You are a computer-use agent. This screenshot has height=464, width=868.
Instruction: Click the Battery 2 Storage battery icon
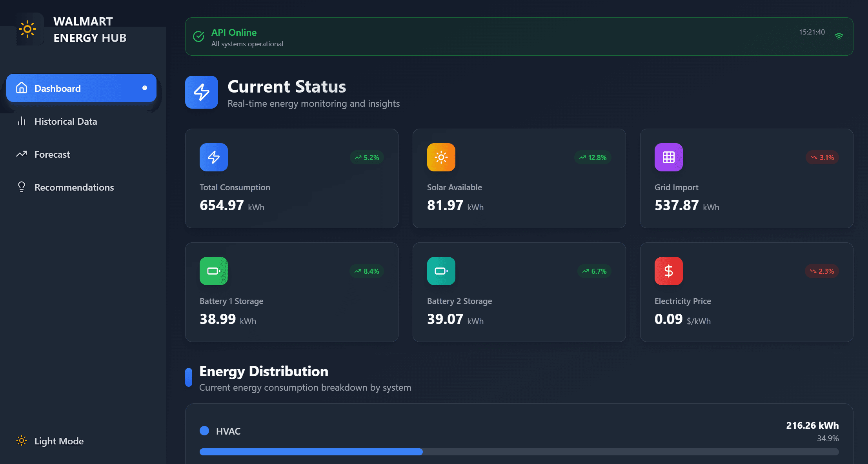click(441, 271)
